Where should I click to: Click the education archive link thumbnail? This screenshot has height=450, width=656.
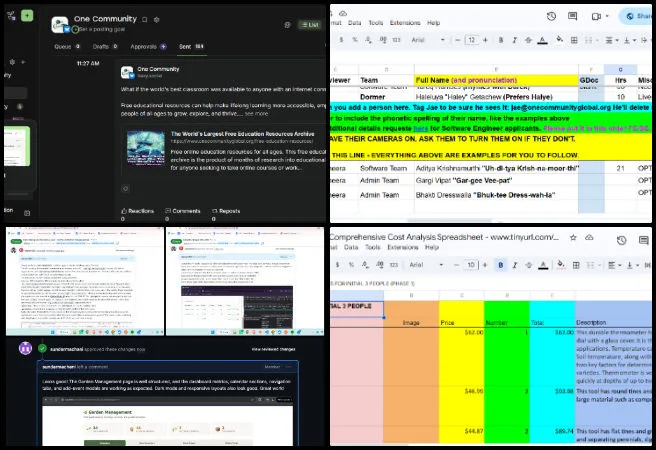click(146, 148)
